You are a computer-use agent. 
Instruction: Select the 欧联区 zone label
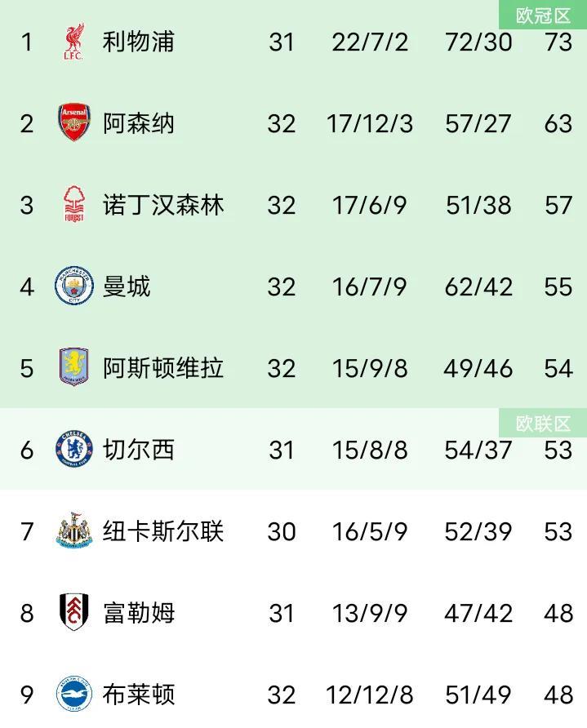coord(543,424)
